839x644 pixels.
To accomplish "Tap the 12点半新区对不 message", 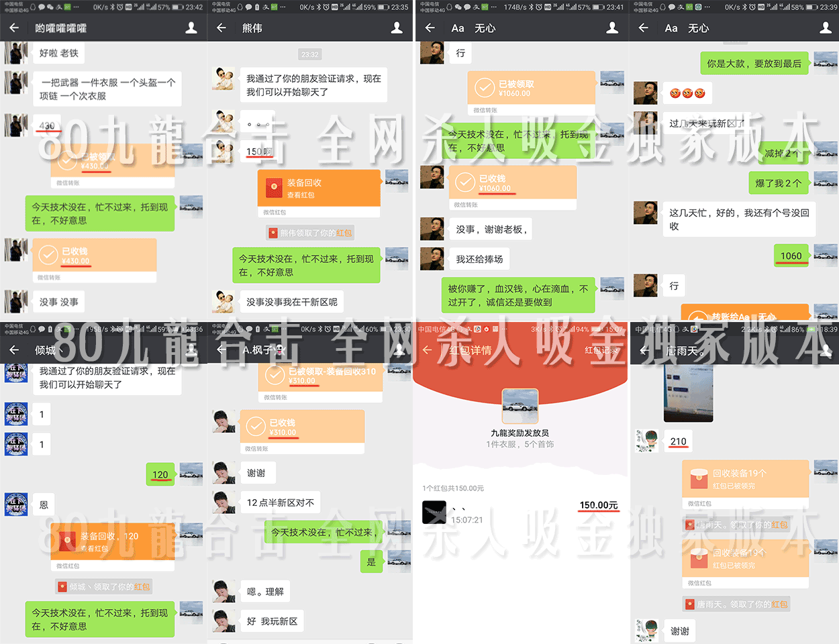I will click(x=280, y=502).
